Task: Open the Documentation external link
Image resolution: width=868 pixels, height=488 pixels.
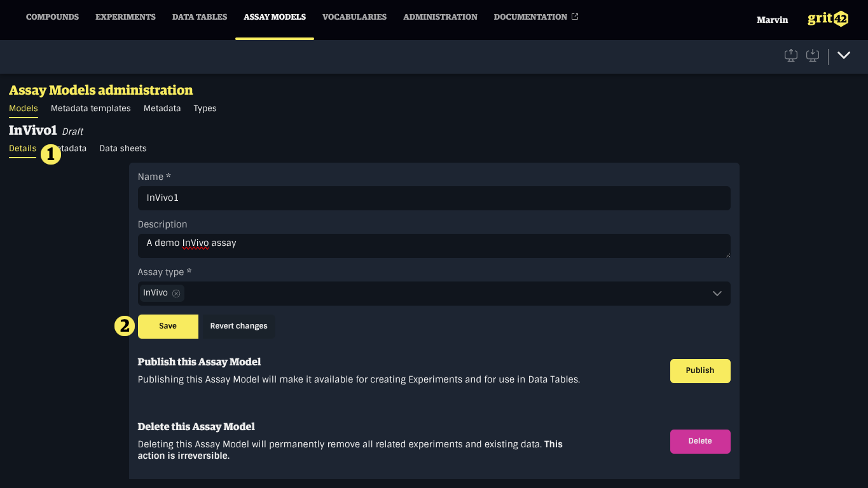Action: click(x=536, y=17)
